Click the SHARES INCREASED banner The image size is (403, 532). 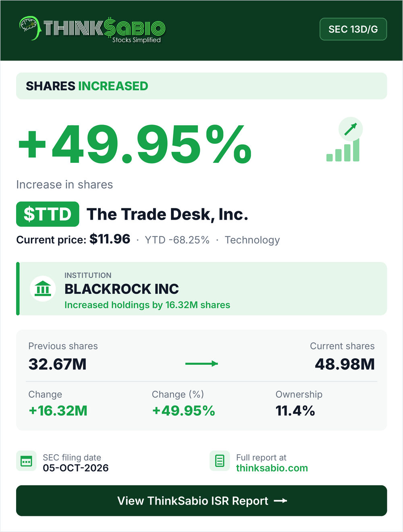(x=201, y=86)
